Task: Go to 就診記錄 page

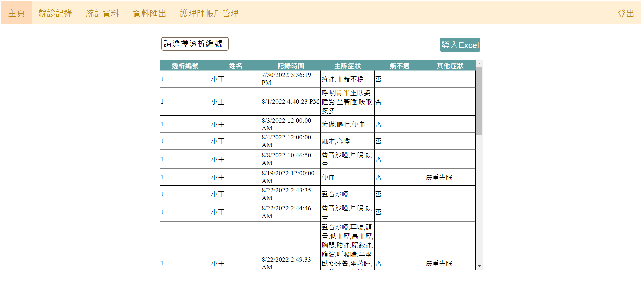Action: click(55, 13)
